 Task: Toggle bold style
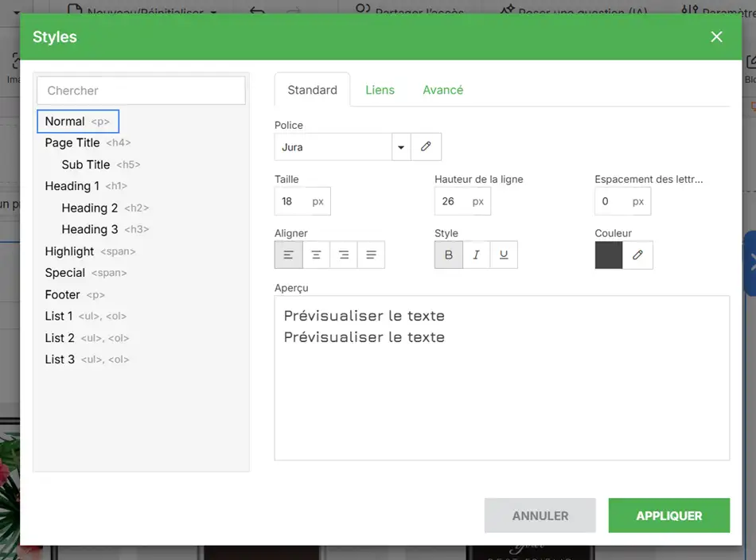tap(448, 255)
